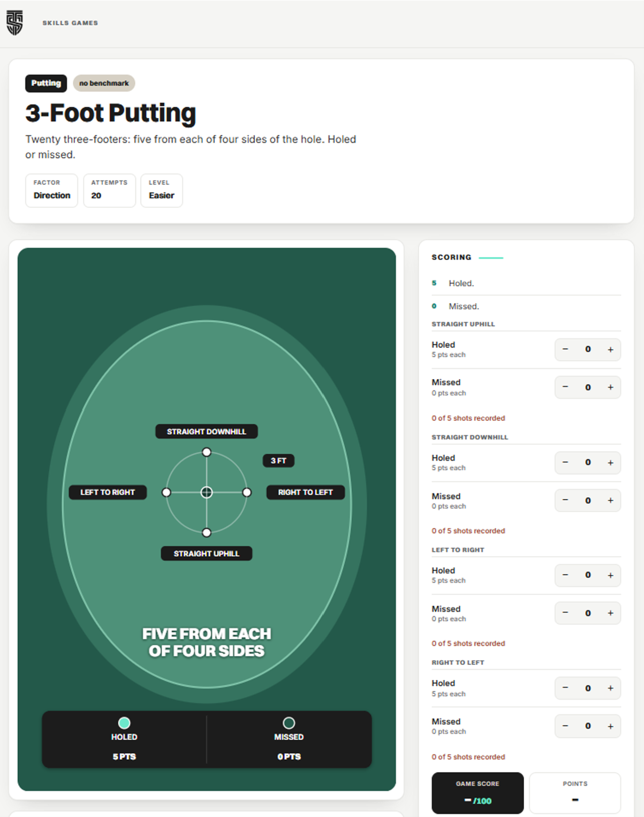Click the Points box
This screenshot has height=817, width=644.
[575, 793]
